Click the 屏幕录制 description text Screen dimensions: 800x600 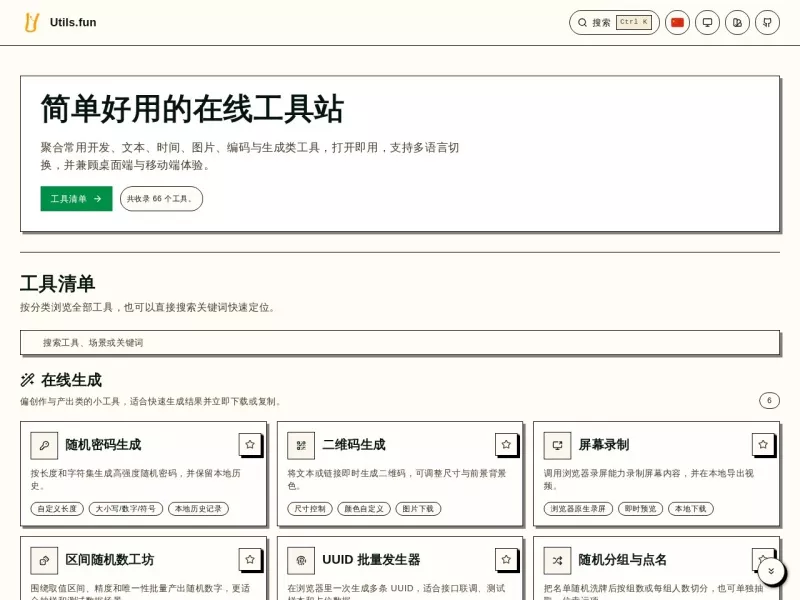pyautogui.click(x=648, y=479)
